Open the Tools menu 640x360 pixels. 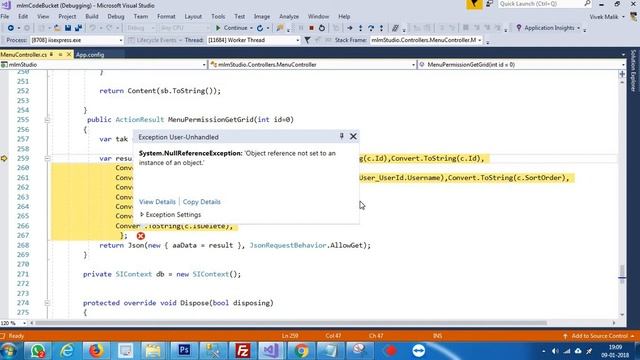tap(218, 16)
